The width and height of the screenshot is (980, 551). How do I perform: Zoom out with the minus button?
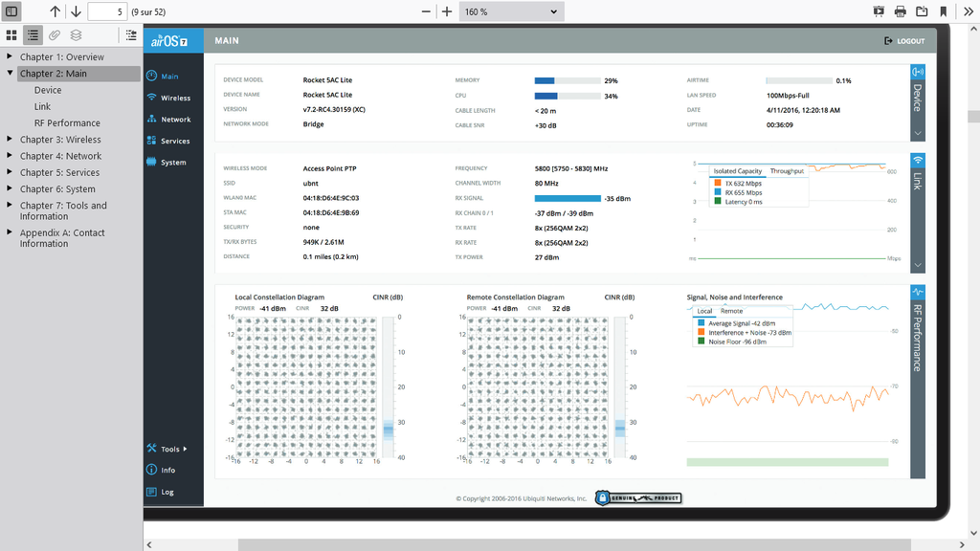(x=426, y=11)
